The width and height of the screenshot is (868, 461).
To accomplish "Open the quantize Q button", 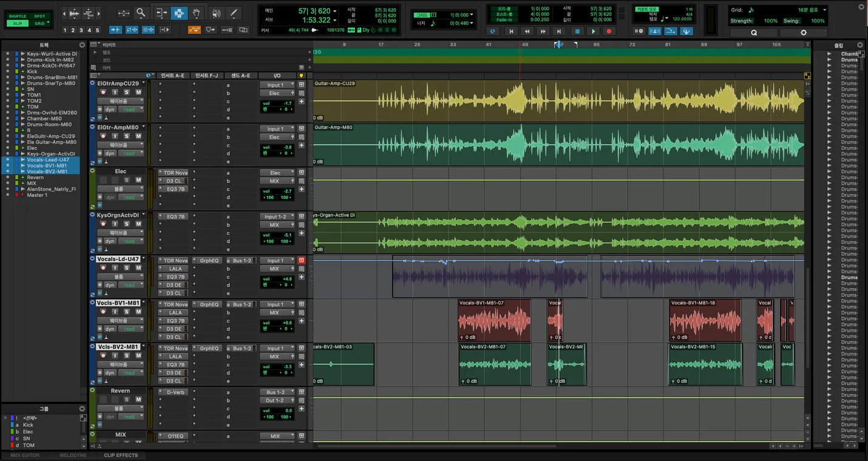I will 754,33.
